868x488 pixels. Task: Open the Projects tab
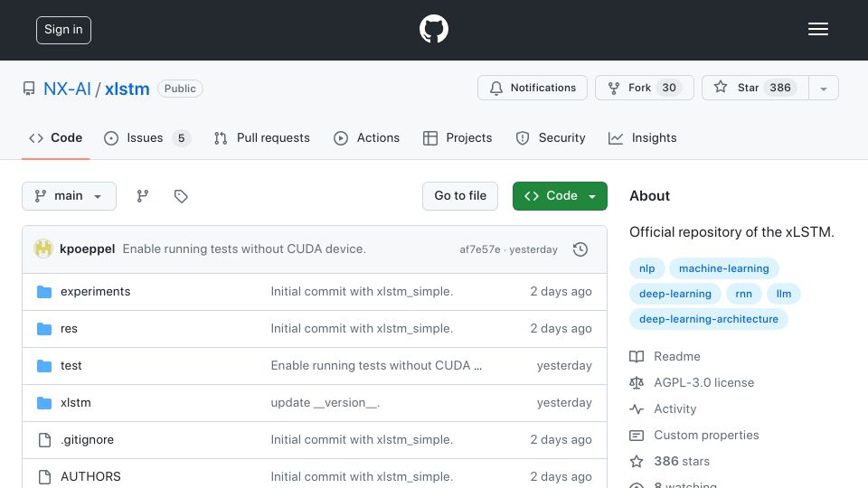[458, 137]
